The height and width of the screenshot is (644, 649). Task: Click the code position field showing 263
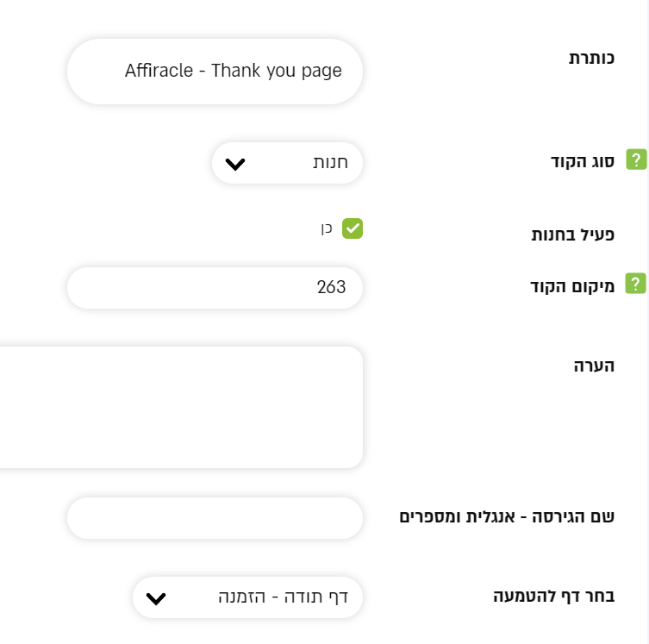215,288
